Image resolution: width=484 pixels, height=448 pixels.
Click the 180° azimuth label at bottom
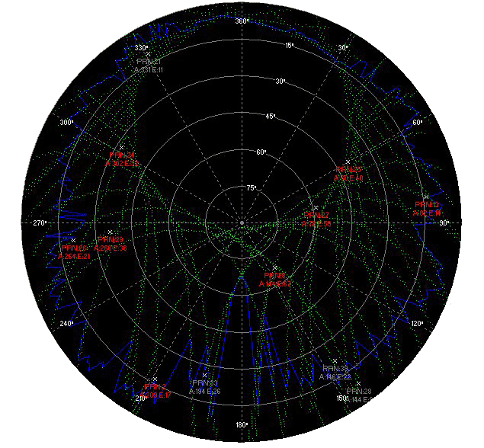(242, 424)
